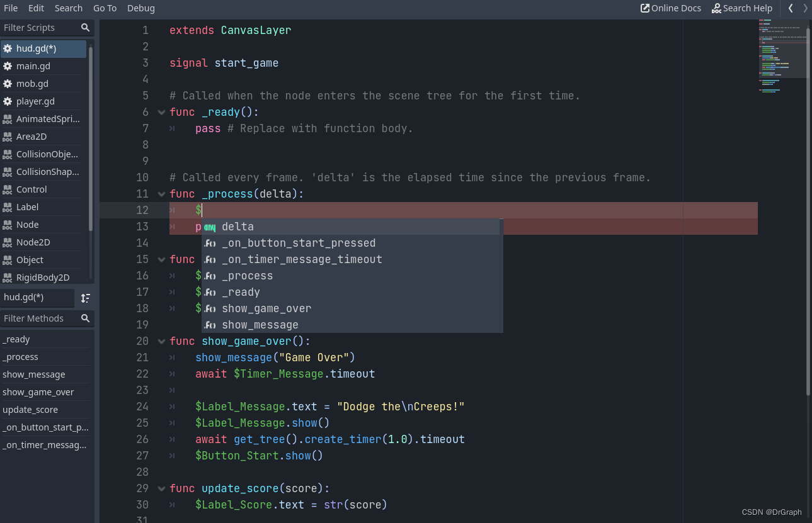Toggle alphabetical sorting of methods
Image resolution: width=812 pixels, height=523 pixels.
click(x=85, y=298)
